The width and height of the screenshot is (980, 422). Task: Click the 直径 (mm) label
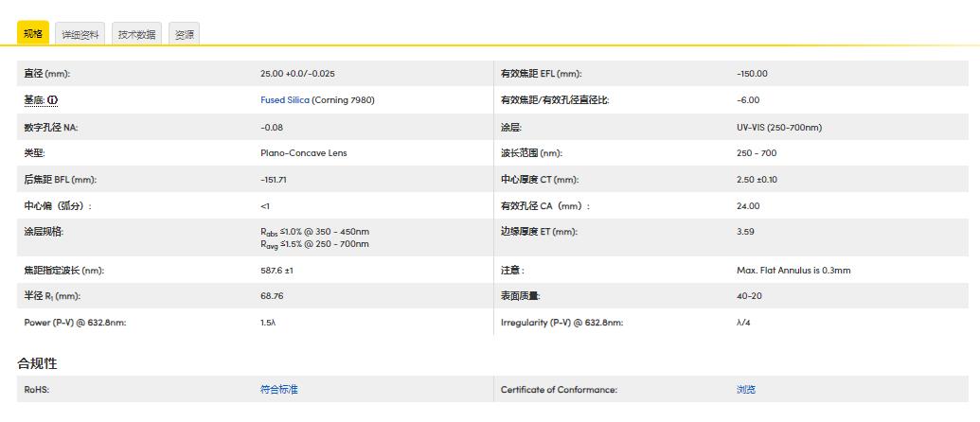click(47, 74)
